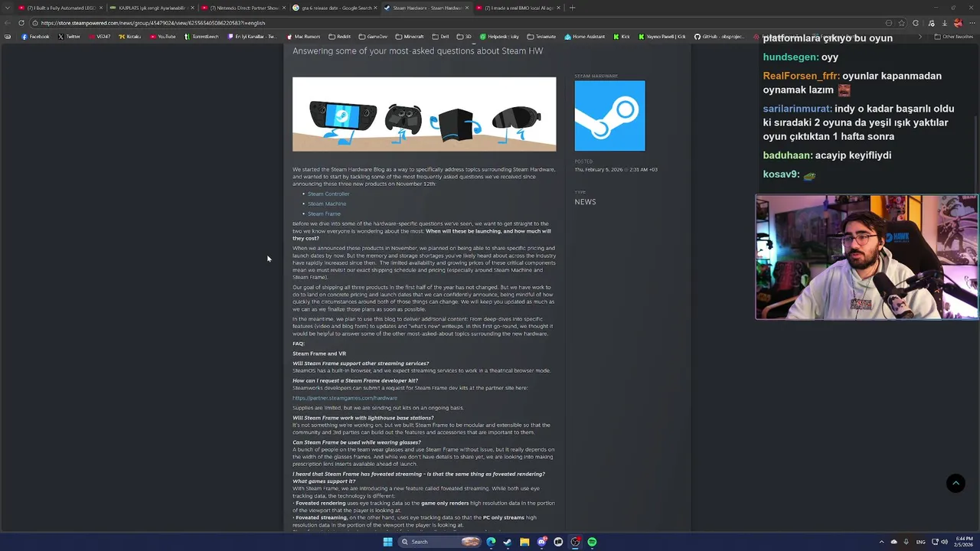This screenshot has height=551, width=980.
Task: Open the Twitter bookmark
Action: tap(69, 37)
